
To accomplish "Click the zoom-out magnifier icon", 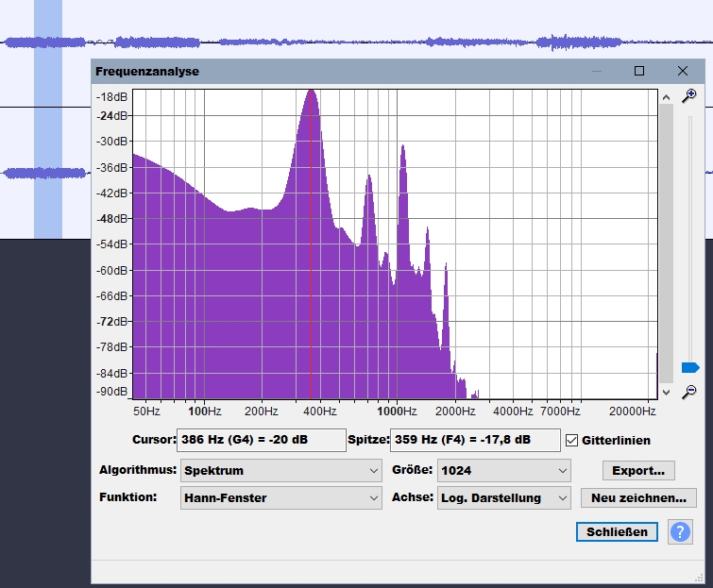I will (689, 392).
